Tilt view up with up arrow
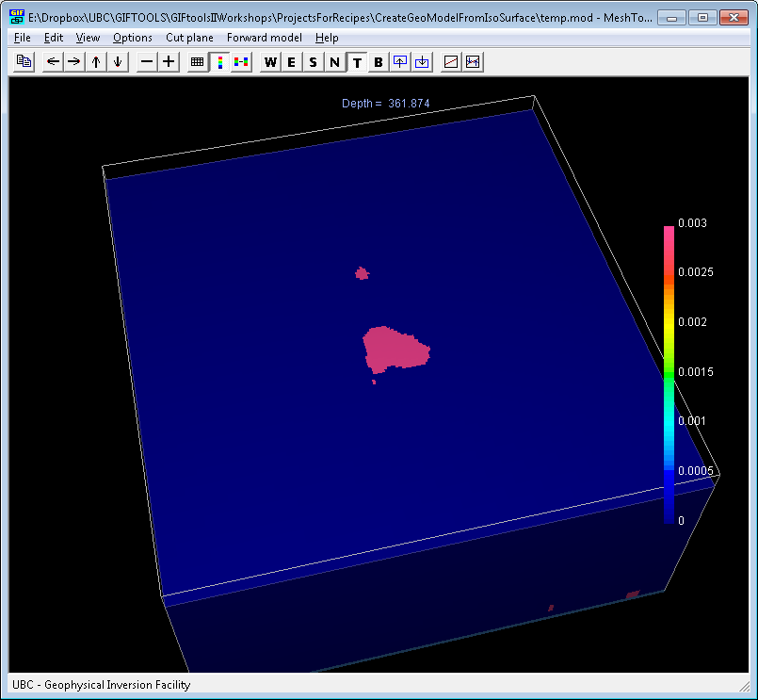758x700 pixels. 96,62
